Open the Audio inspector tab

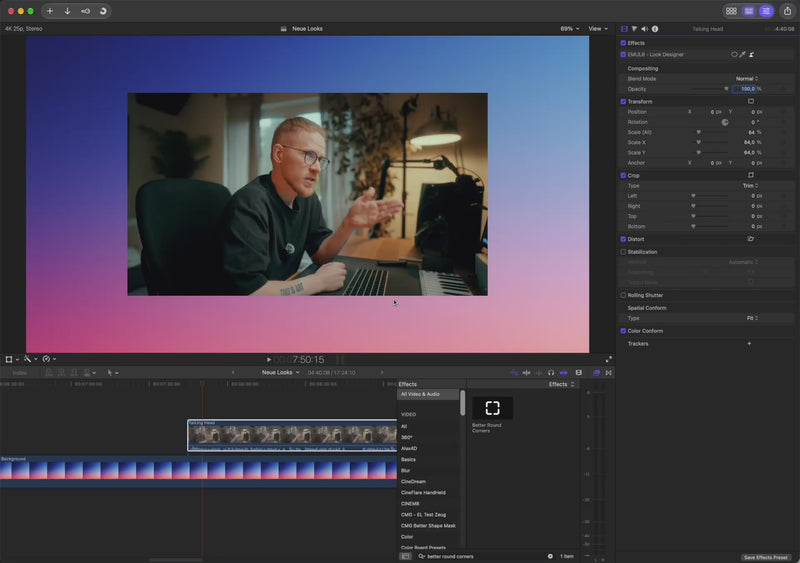644,29
